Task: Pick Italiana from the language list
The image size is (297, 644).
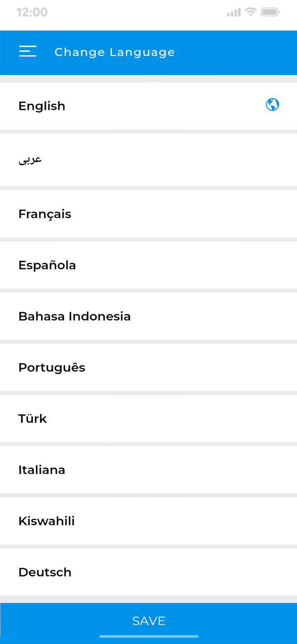Action: (42, 470)
